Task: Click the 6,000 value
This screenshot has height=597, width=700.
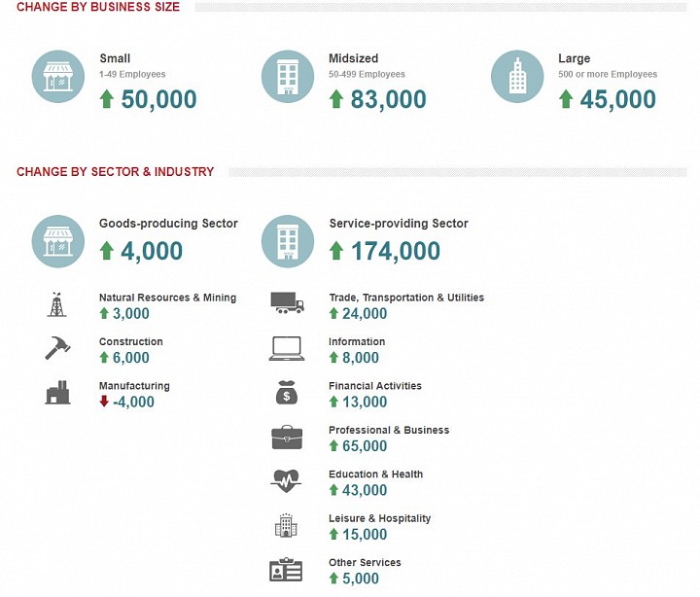Action: pyautogui.click(x=131, y=358)
